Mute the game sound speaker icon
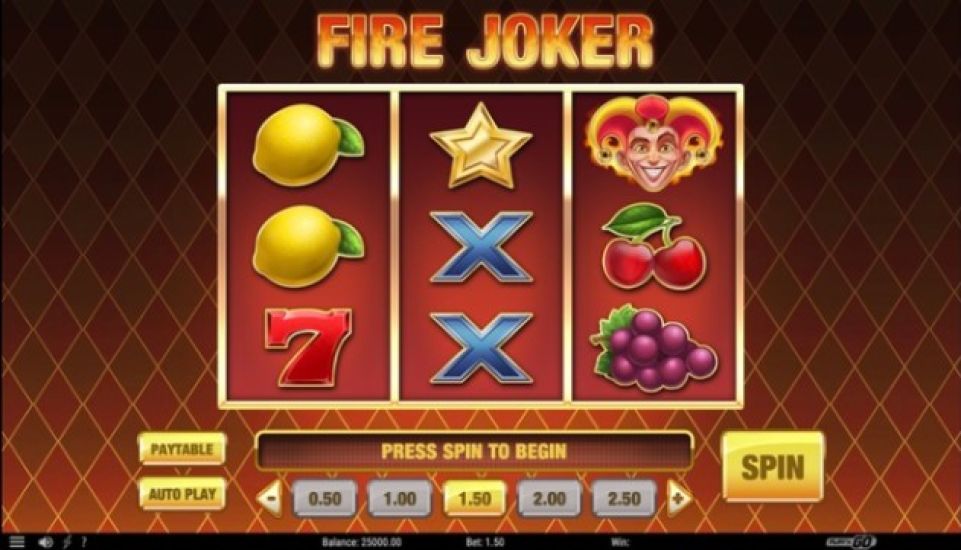 click(x=45, y=542)
